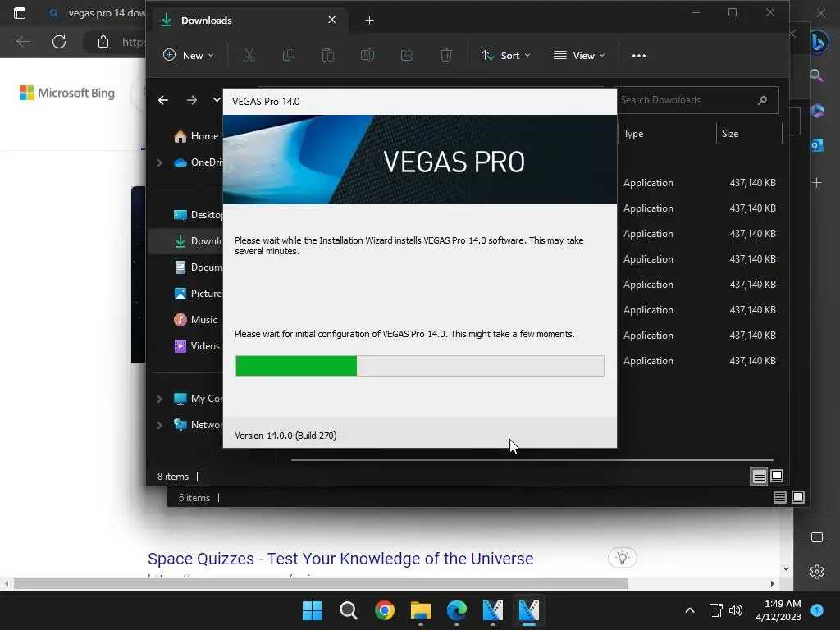Switch to large icons view in 6 items window
840x630 pixels.
(x=798, y=497)
